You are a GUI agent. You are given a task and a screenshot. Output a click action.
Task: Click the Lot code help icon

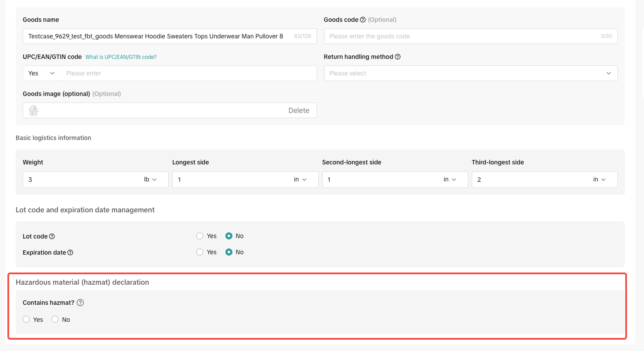(x=52, y=236)
